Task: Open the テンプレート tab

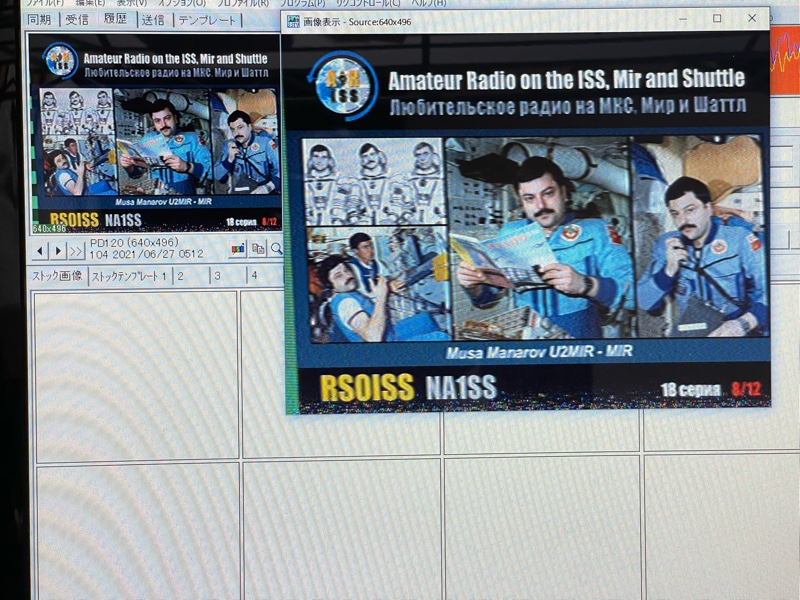Action: tap(207, 20)
